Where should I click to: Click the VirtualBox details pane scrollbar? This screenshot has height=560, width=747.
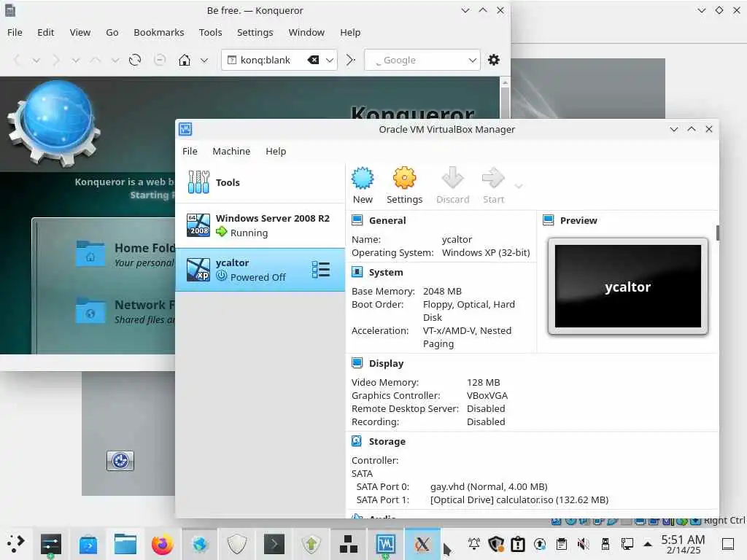718,233
